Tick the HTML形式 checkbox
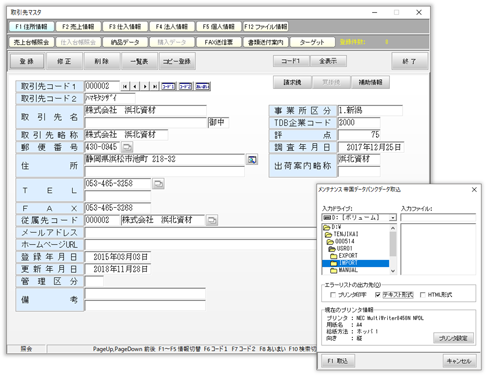This screenshot has height=375, width=486. point(423,295)
